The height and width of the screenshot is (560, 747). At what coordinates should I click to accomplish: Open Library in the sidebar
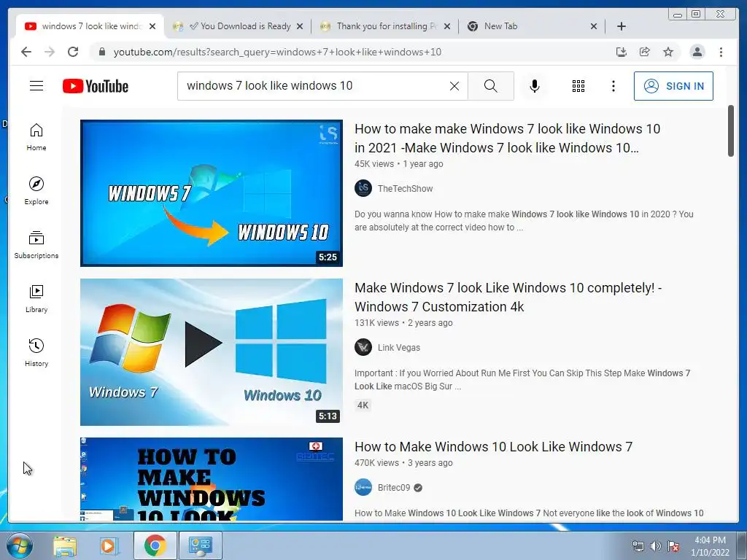36,298
